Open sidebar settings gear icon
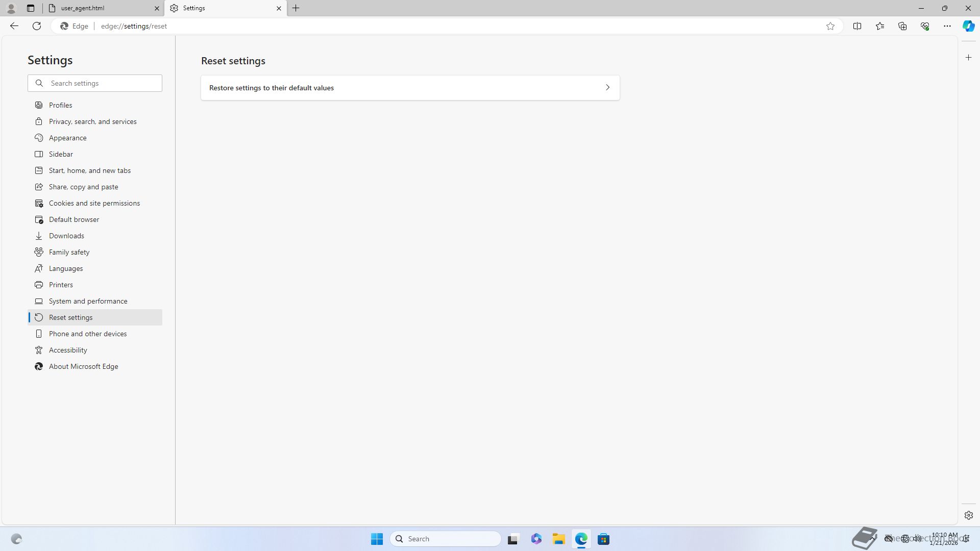980x551 pixels. [x=968, y=515]
